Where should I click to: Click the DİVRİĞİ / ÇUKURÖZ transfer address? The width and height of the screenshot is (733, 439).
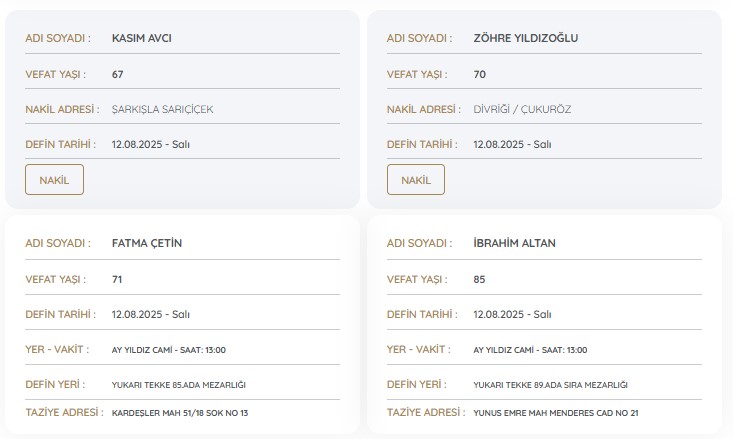coord(522,109)
